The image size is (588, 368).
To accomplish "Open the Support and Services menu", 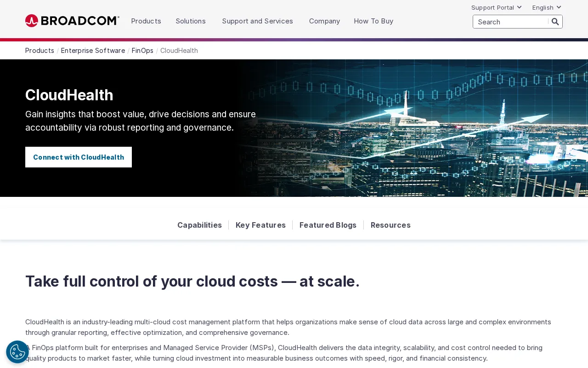I will pyautogui.click(x=257, y=21).
